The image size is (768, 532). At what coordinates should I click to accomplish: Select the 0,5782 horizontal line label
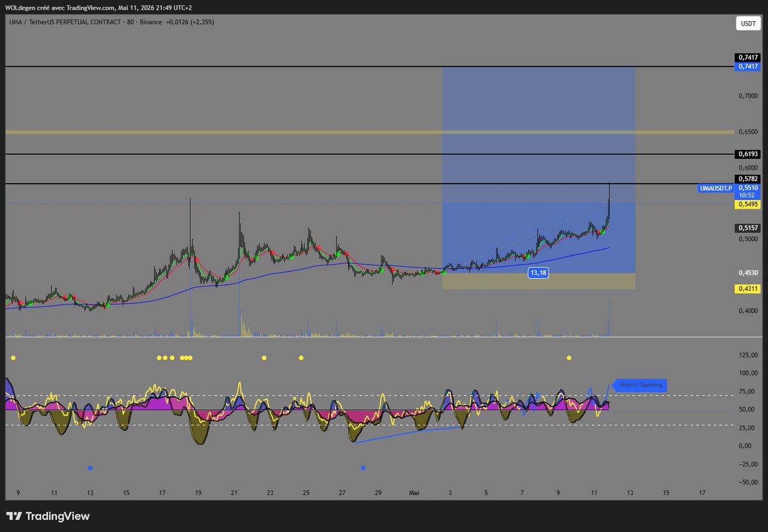[748, 180]
